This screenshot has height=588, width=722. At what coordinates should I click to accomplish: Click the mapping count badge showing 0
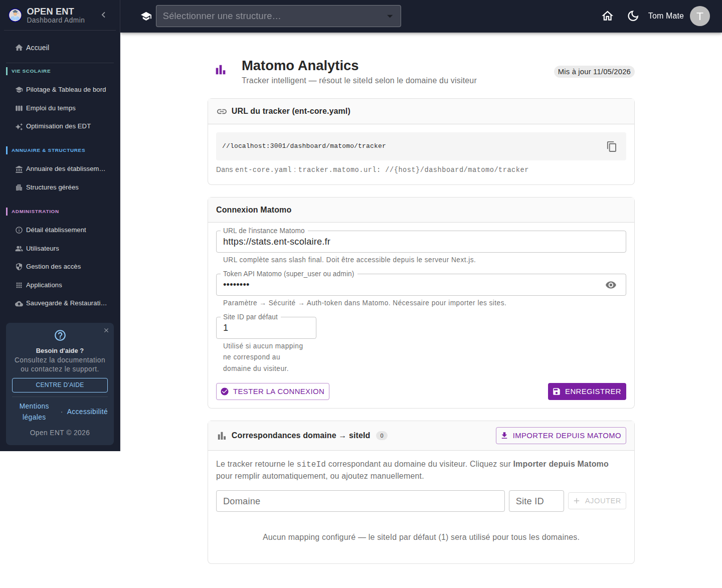click(x=382, y=436)
